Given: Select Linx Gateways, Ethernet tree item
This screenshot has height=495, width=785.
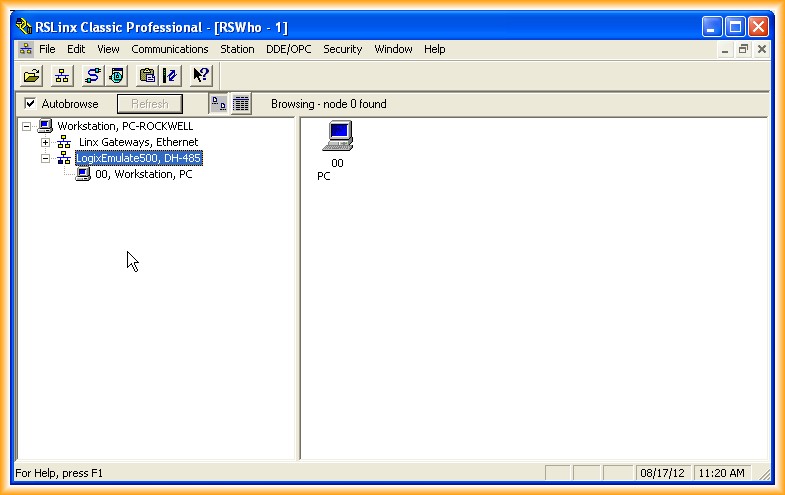Looking at the screenshot, I should click(138, 142).
